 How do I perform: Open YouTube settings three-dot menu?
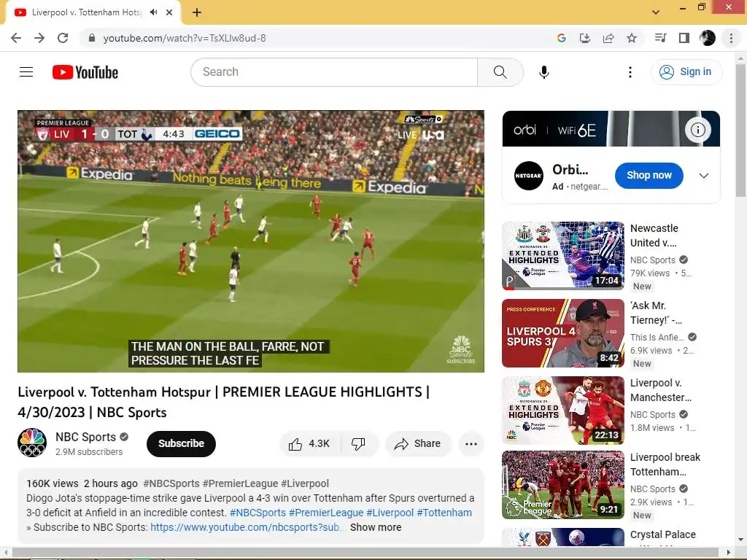630,72
